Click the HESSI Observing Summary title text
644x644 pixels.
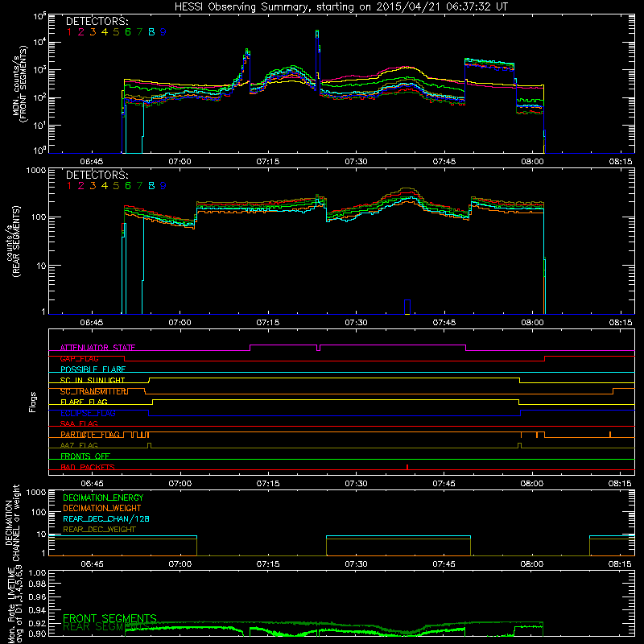pyautogui.click(x=341, y=7)
